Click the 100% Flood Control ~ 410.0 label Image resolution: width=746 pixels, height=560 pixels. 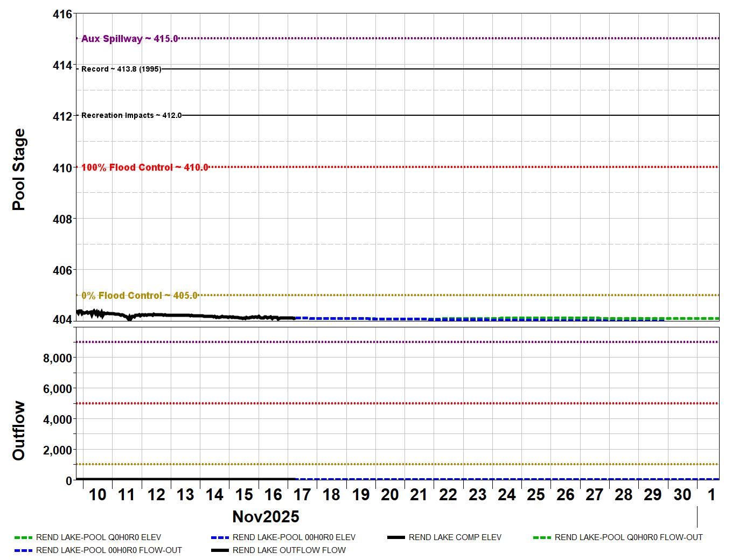pos(144,167)
